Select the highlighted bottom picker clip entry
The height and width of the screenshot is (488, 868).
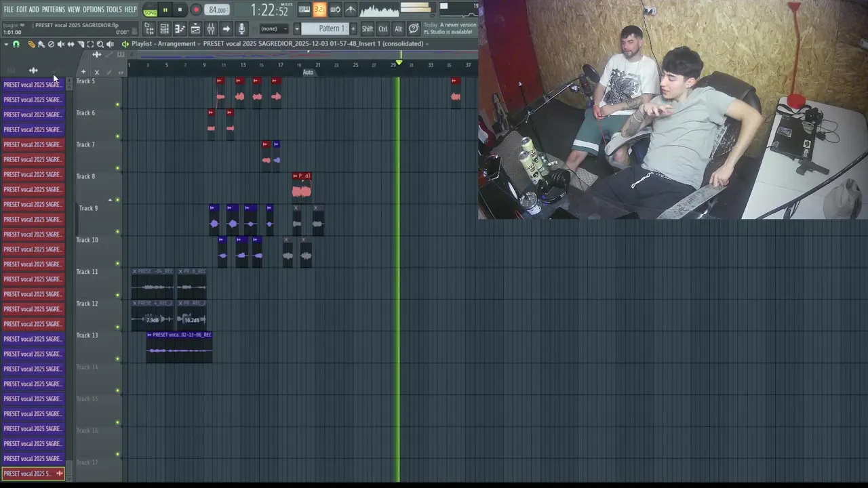point(33,474)
